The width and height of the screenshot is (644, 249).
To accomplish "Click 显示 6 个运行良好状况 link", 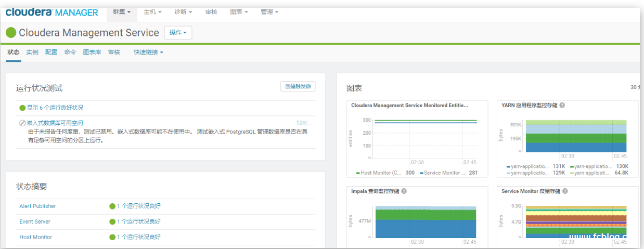I will point(55,108).
